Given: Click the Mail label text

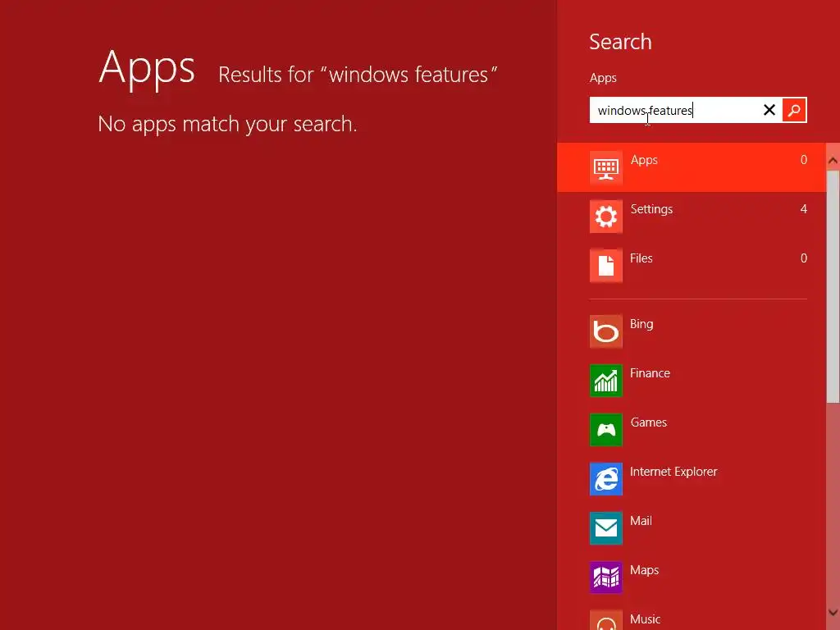Looking at the screenshot, I should 641,521.
